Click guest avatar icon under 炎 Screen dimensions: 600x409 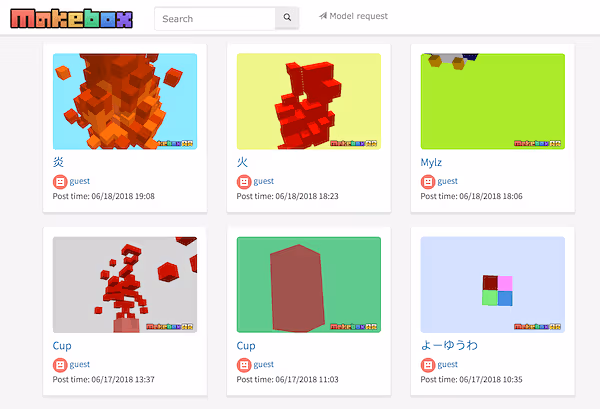click(60, 182)
